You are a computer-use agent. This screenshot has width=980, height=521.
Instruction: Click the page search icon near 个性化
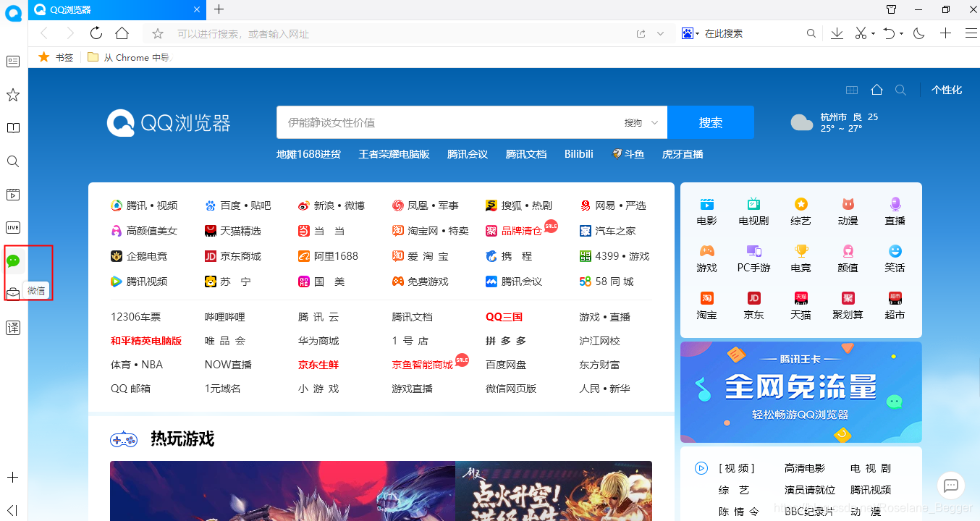(x=900, y=90)
